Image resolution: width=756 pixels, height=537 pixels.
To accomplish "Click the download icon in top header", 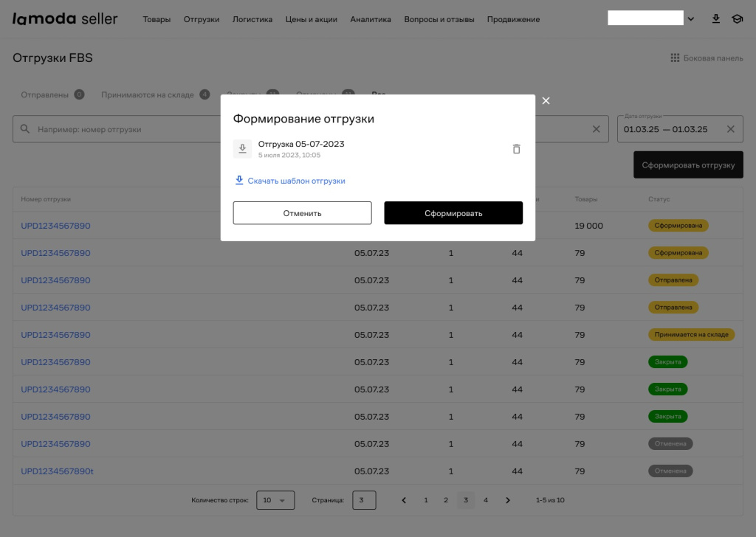I will pyautogui.click(x=715, y=19).
